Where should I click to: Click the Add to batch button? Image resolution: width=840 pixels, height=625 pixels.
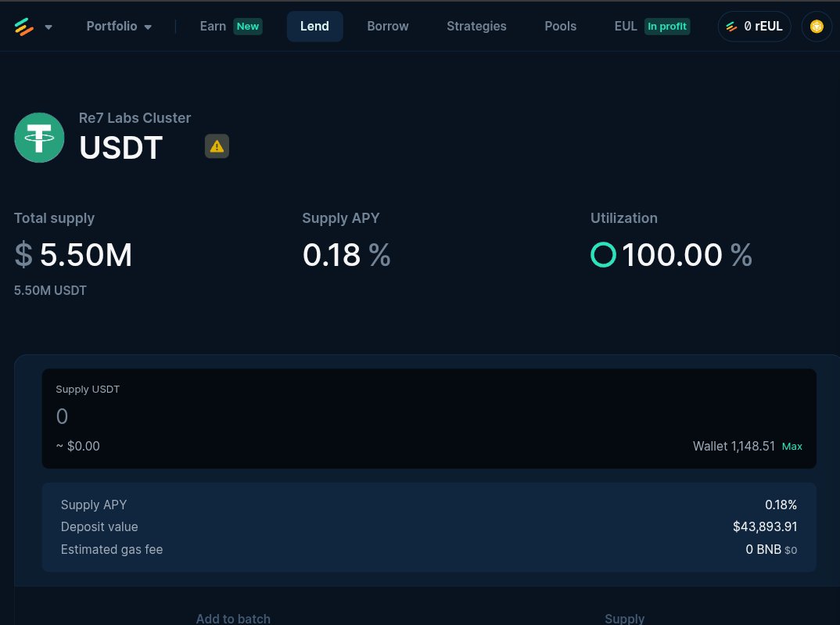click(233, 619)
